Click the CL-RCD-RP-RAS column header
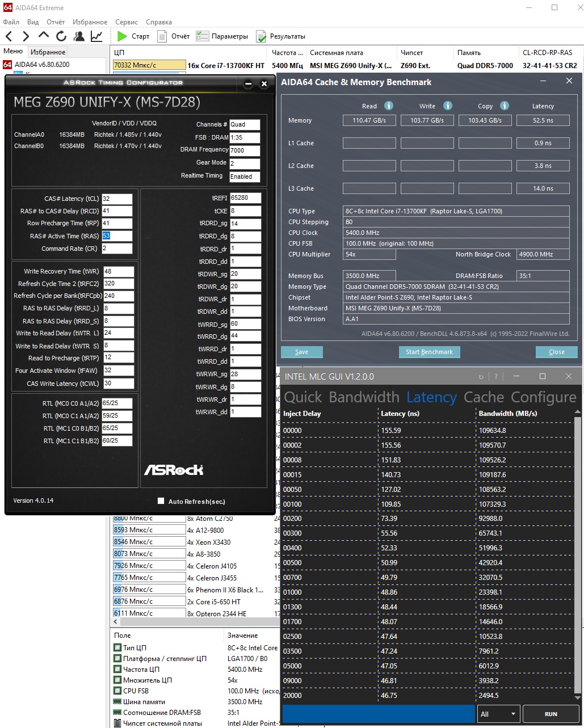584x728 pixels. click(548, 52)
